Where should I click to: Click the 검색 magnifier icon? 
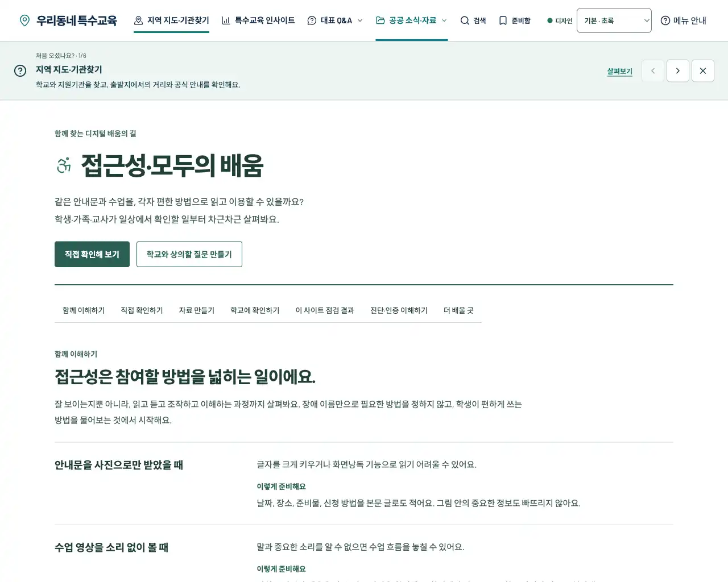[x=465, y=20]
